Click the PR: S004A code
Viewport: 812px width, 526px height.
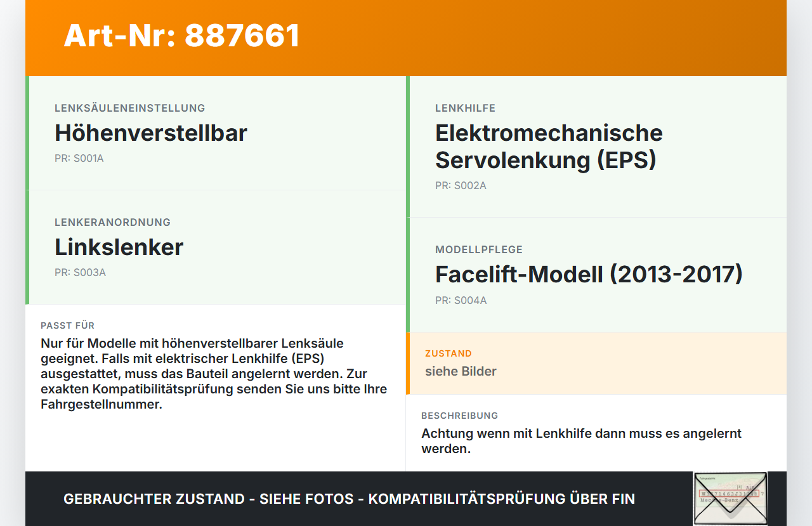click(461, 301)
